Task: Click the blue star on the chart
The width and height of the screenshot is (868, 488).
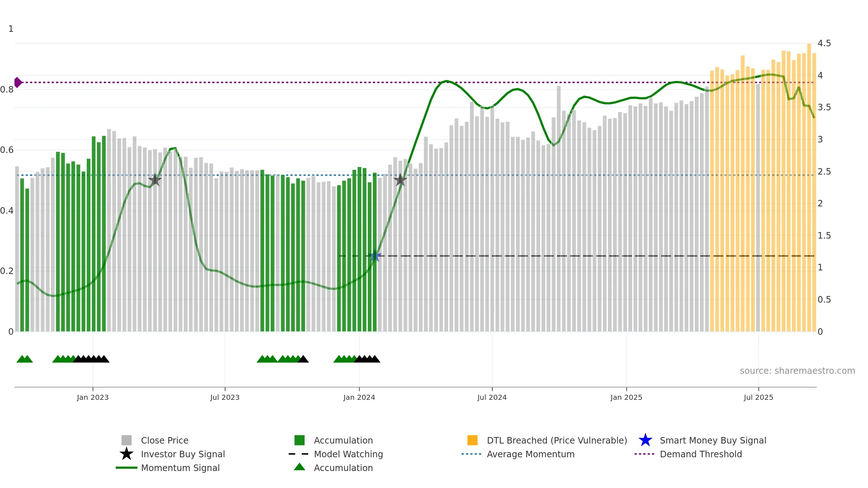Action: point(375,256)
